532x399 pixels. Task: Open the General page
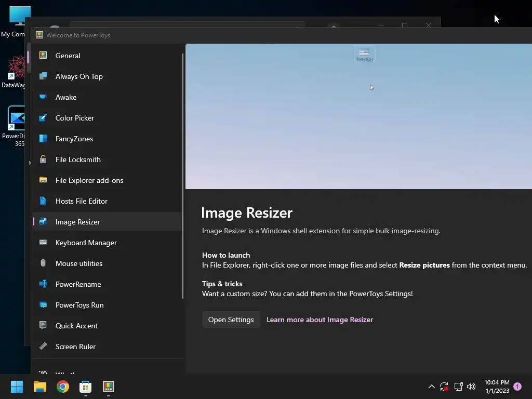(x=107, y=56)
